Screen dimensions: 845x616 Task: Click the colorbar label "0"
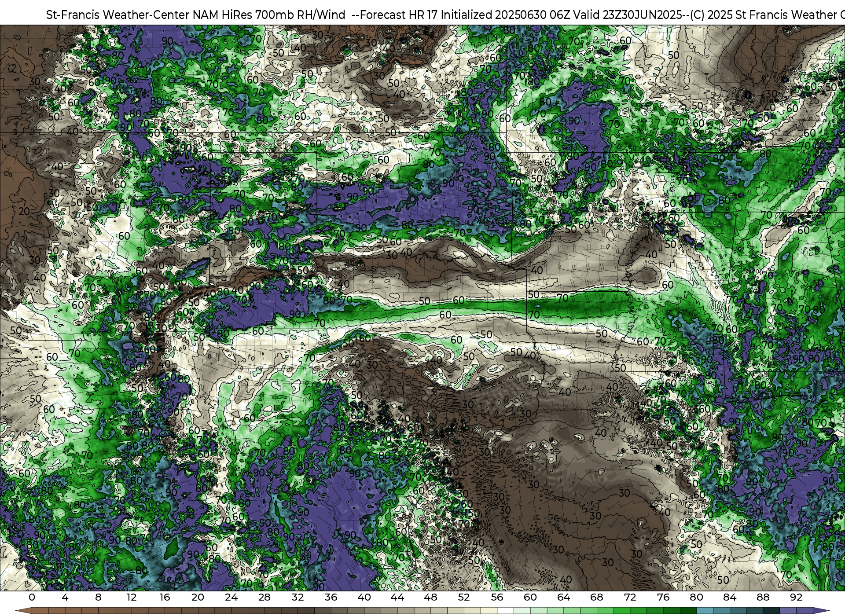32,597
